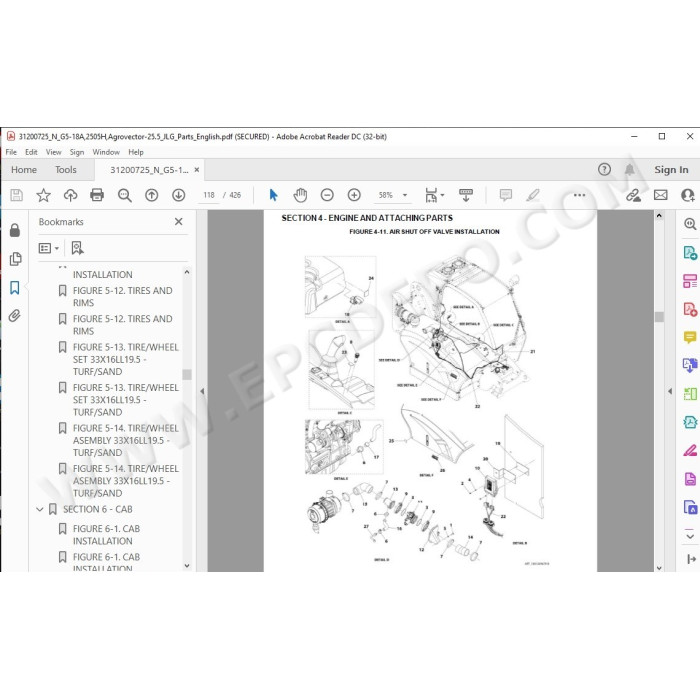Show more tools chevron in right pane
Image resolution: width=700 pixels, height=700 pixels.
coord(690,536)
